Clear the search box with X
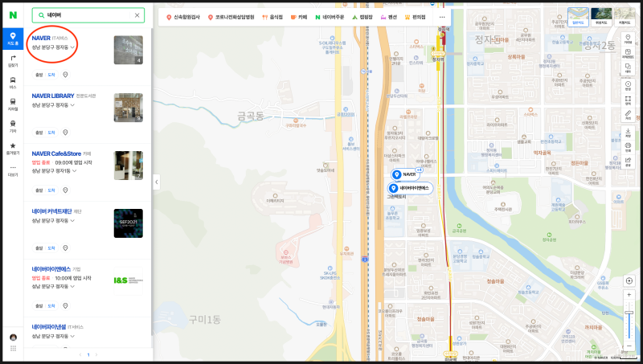The image size is (643, 364). click(137, 15)
